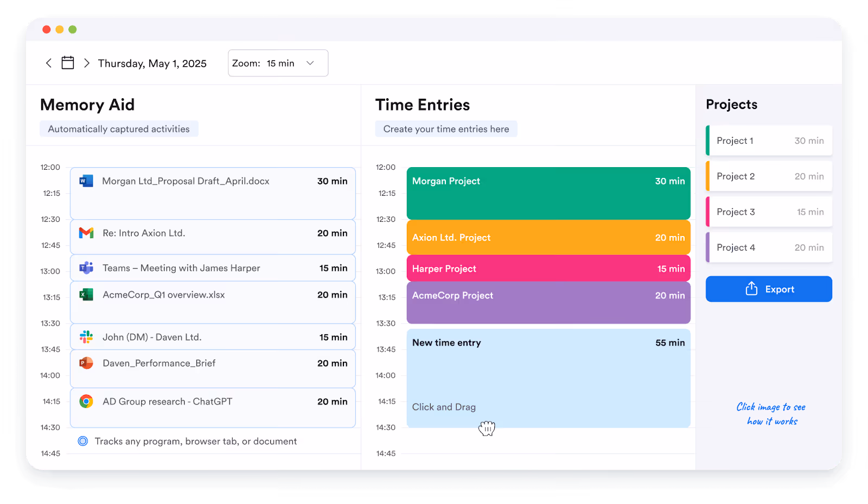The height and width of the screenshot is (504, 868).
Task: Click 'Create your time entries here' label
Action: pyautogui.click(x=446, y=129)
